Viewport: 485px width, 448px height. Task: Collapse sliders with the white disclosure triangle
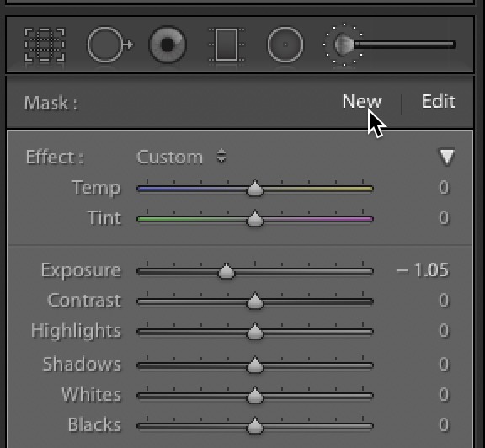pos(446,157)
